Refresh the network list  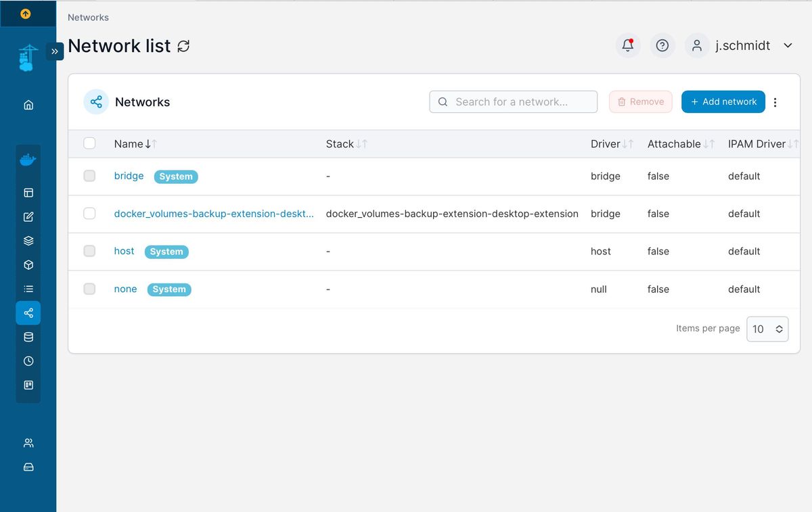click(183, 46)
